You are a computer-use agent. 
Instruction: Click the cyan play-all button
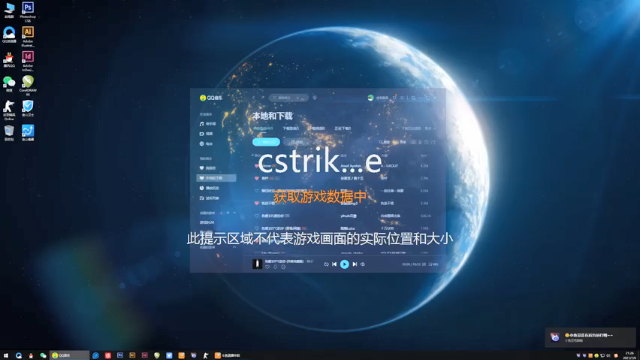266,142
